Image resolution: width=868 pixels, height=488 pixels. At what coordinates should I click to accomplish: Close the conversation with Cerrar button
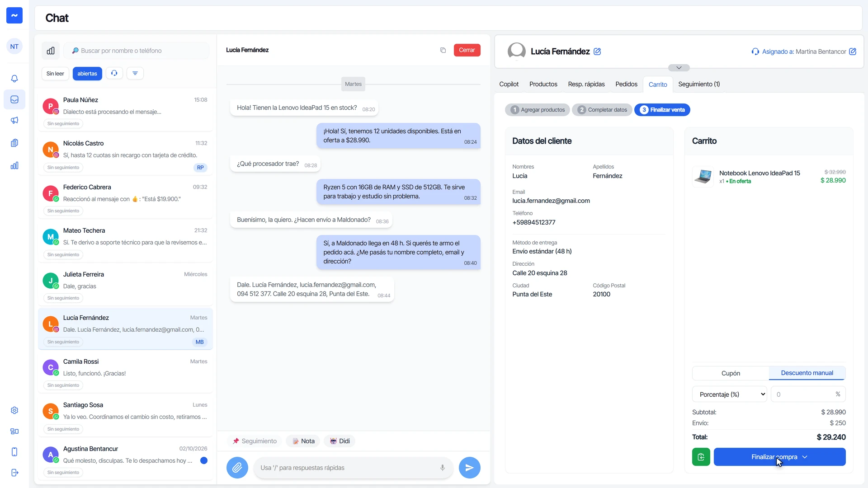[467, 50]
